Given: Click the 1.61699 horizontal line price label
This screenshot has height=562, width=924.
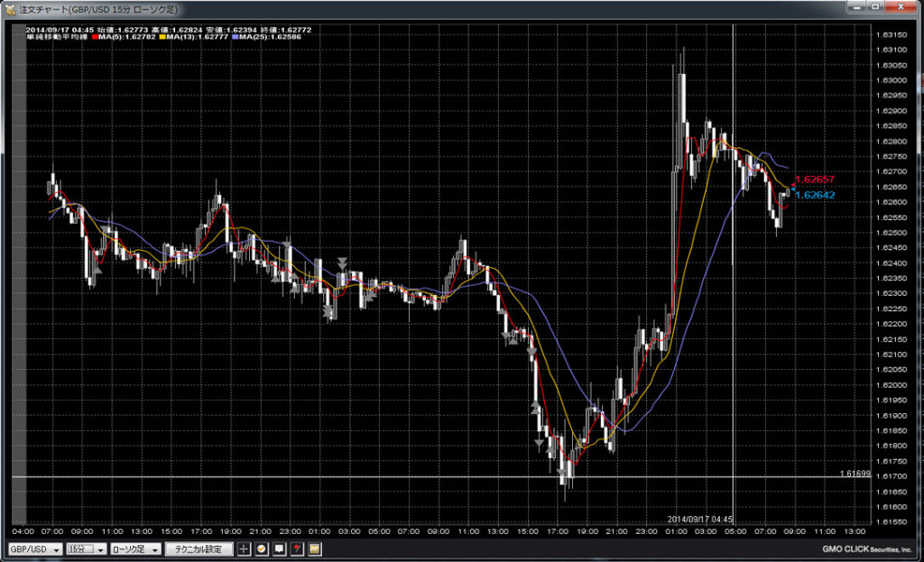Looking at the screenshot, I should point(855,473).
